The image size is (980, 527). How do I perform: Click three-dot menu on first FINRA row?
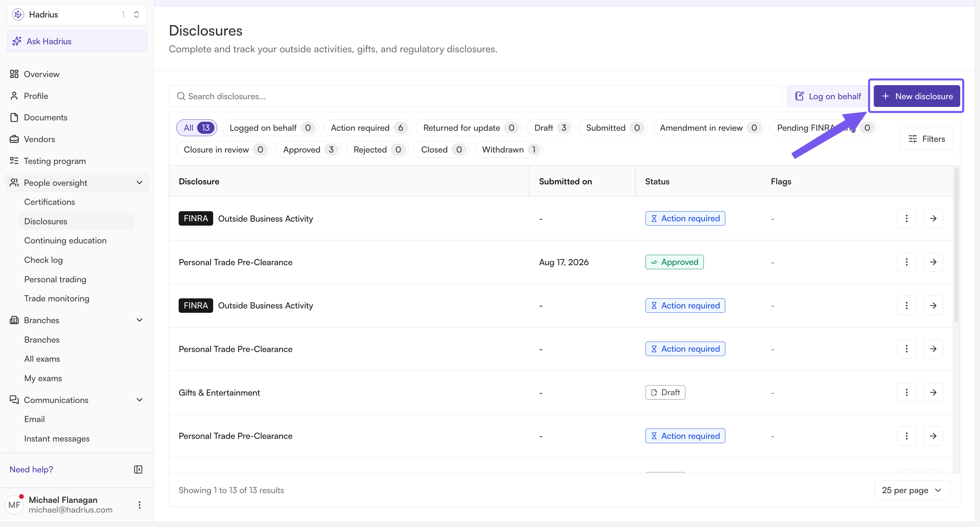click(906, 219)
